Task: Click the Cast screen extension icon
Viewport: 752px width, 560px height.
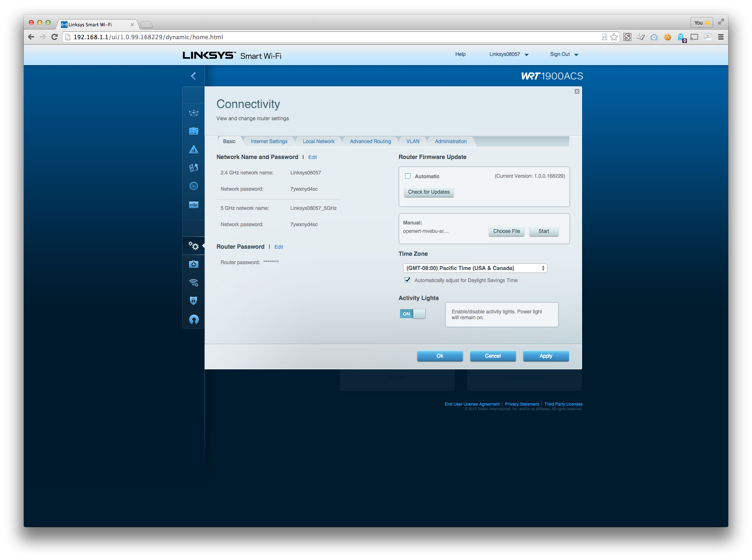Action: coord(694,37)
